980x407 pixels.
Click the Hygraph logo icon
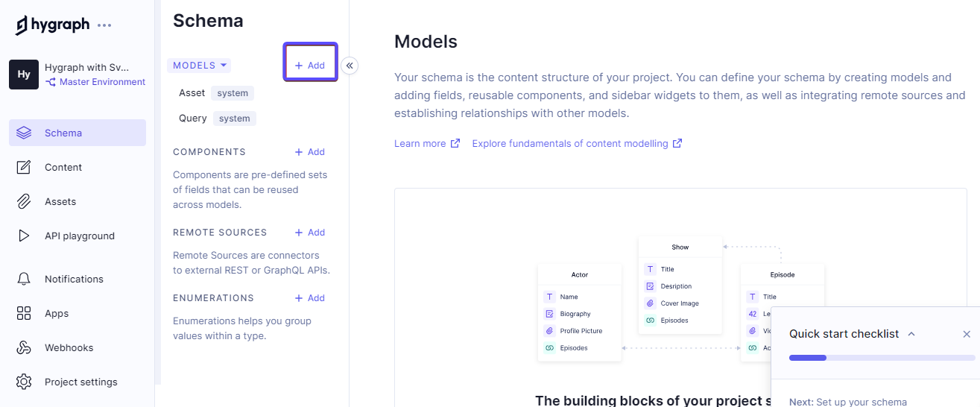22,25
